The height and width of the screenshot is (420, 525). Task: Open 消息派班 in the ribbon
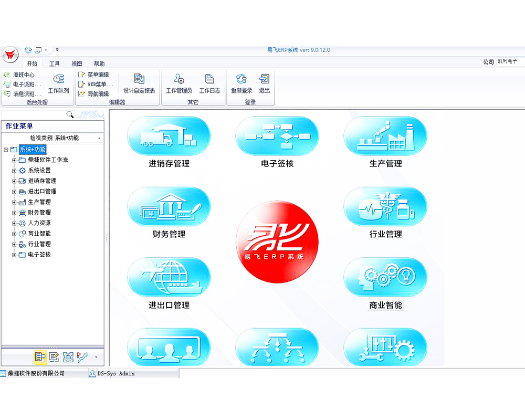pos(23,94)
